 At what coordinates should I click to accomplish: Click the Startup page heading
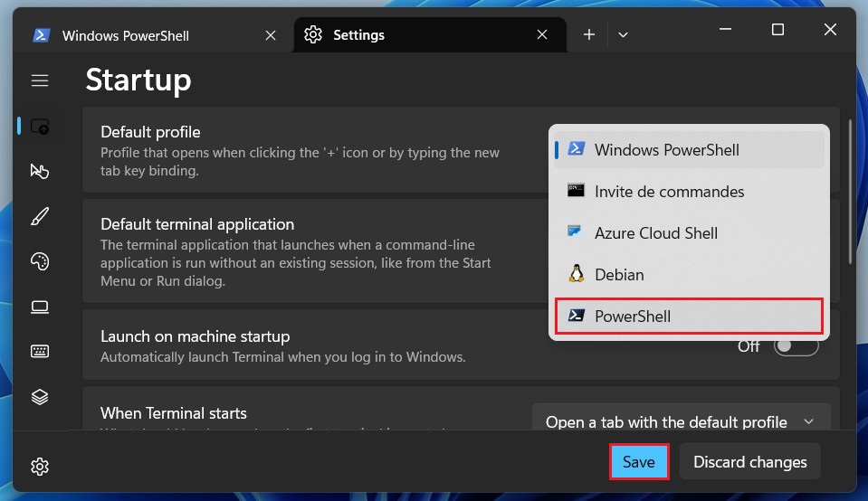[x=138, y=80]
